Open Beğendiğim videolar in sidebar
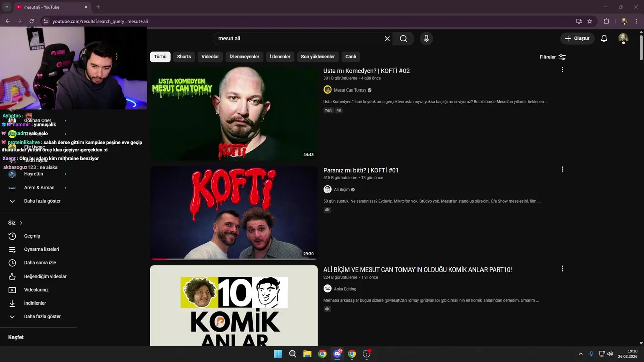The image size is (644, 362). pyautogui.click(x=39, y=277)
